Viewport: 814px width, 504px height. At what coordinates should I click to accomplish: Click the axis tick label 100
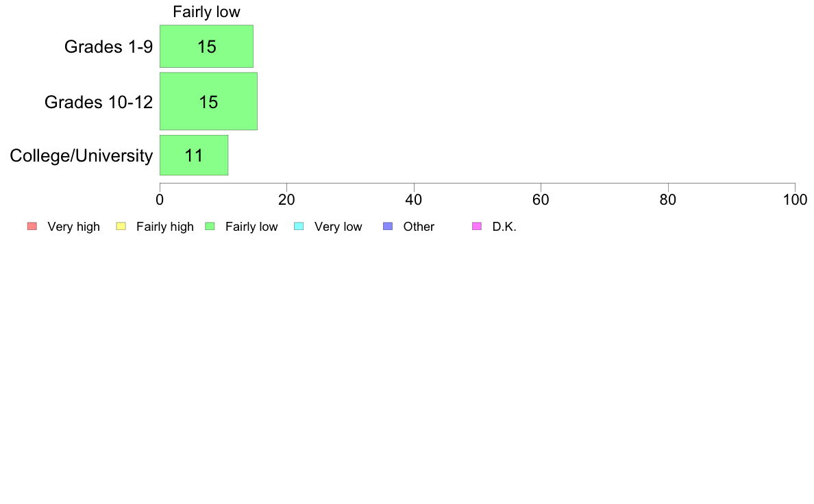(795, 200)
